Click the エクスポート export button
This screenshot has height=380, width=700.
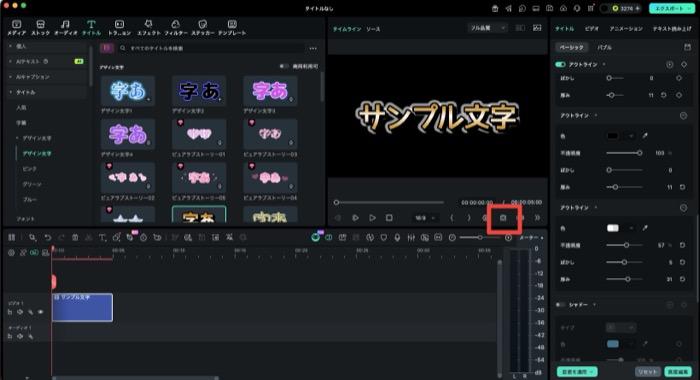tap(672, 8)
